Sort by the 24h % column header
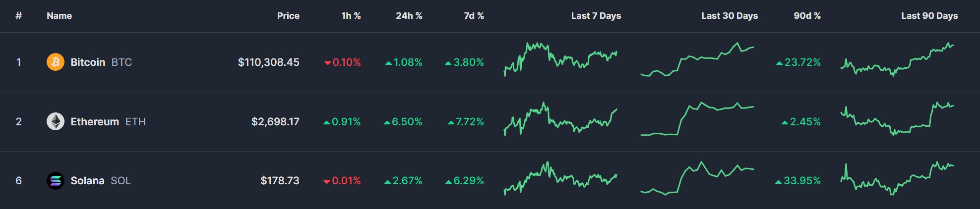The image size is (980, 209). point(409,16)
